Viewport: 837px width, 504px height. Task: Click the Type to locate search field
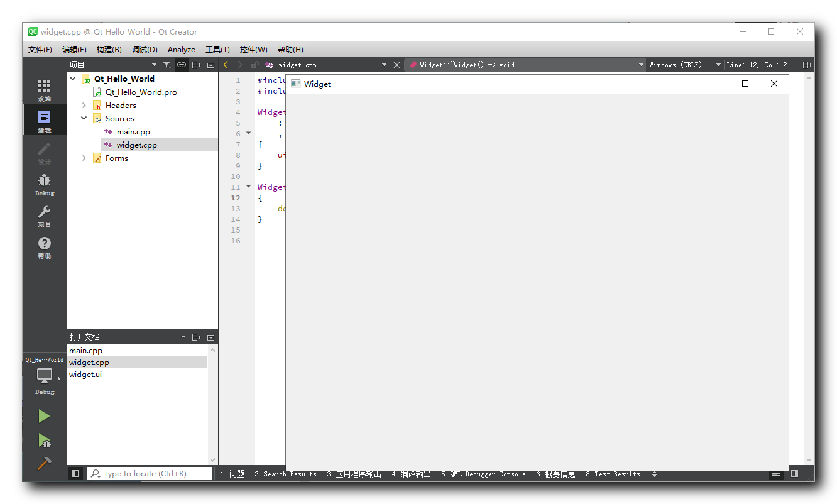pyautogui.click(x=150, y=474)
